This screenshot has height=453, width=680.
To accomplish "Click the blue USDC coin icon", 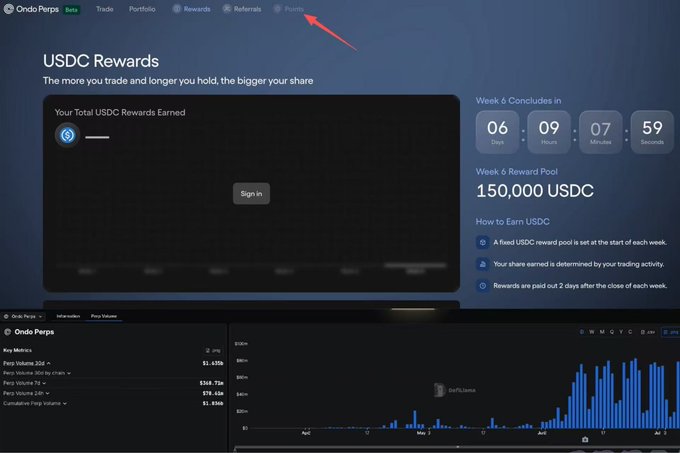I will click(x=67, y=135).
